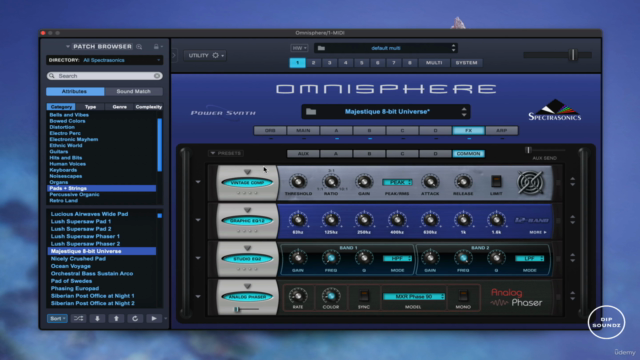Step multi with default multi arrows

(x=453, y=48)
